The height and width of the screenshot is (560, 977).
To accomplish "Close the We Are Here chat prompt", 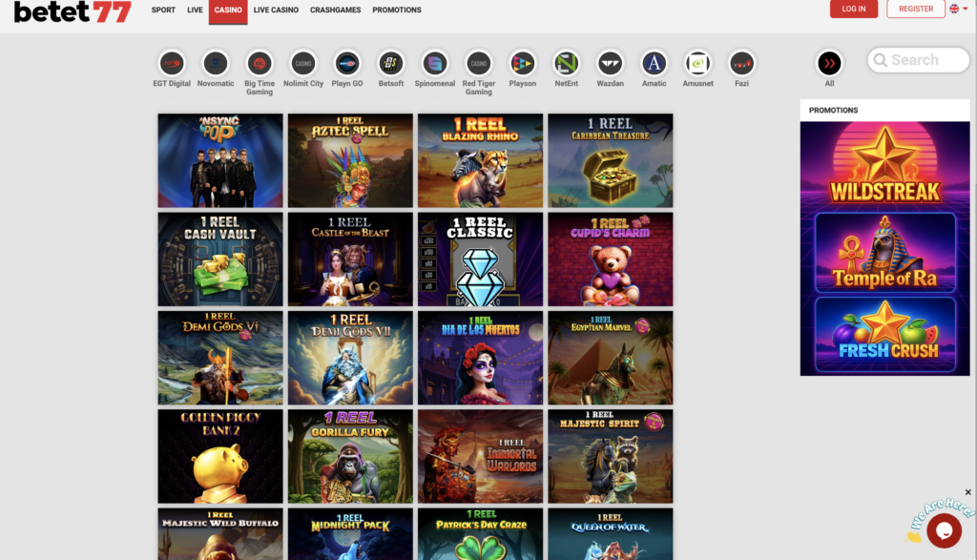I will 968,493.
